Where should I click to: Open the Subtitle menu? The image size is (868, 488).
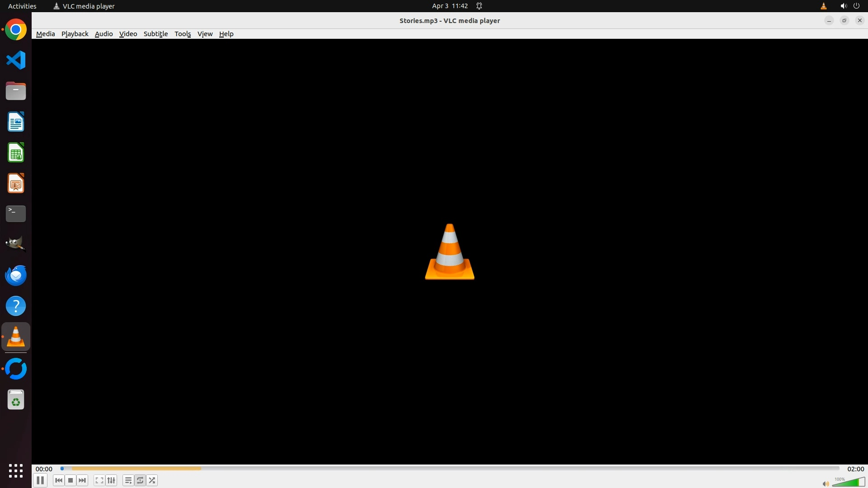tap(156, 34)
